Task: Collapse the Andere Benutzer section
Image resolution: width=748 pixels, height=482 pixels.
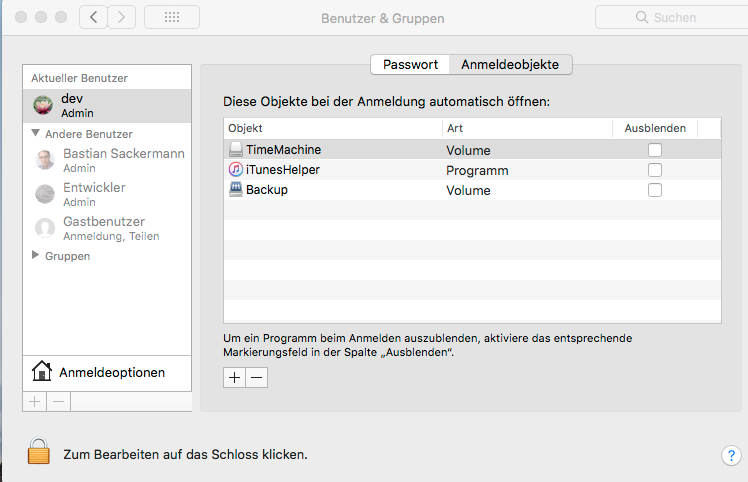Action: (36, 133)
